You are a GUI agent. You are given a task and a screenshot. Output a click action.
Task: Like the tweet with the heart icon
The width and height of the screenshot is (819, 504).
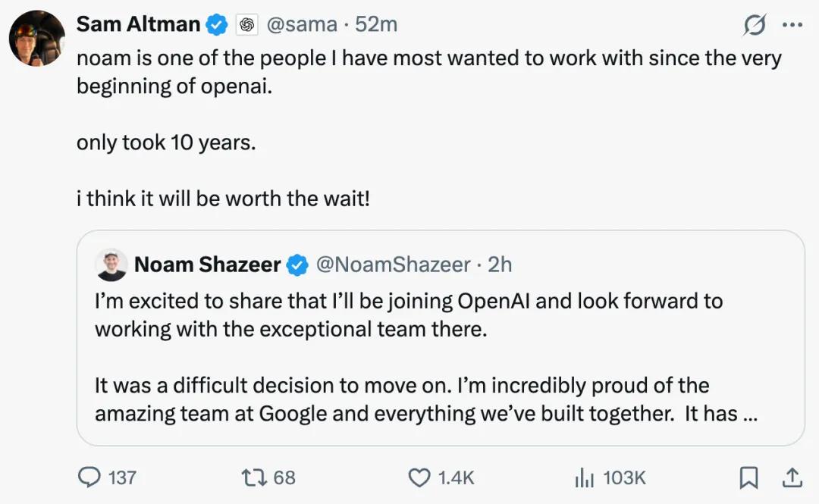tap(419, 477)
